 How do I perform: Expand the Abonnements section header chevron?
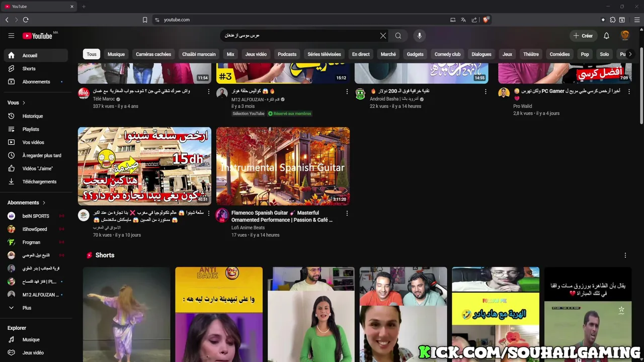[44, 203]
